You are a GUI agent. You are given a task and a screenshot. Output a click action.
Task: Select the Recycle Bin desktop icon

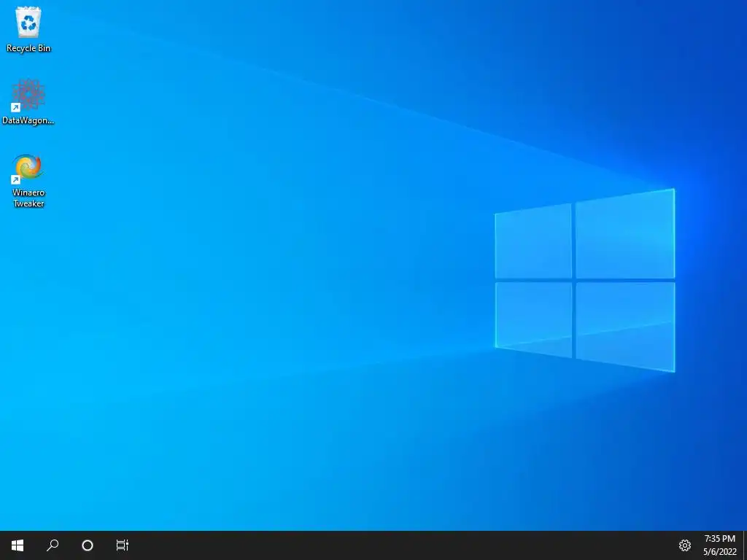tap(28, 29)
